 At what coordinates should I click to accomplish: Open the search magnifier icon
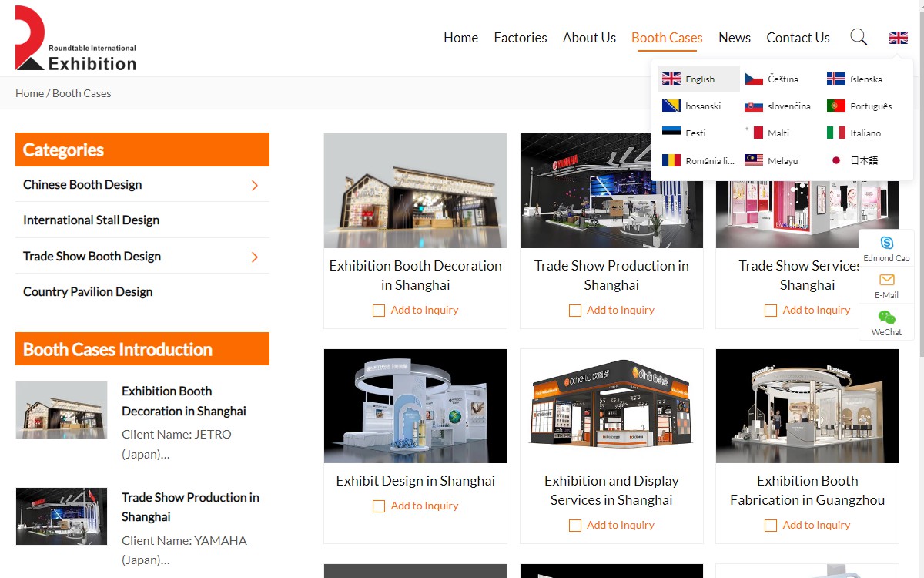[x=858, y=37]
